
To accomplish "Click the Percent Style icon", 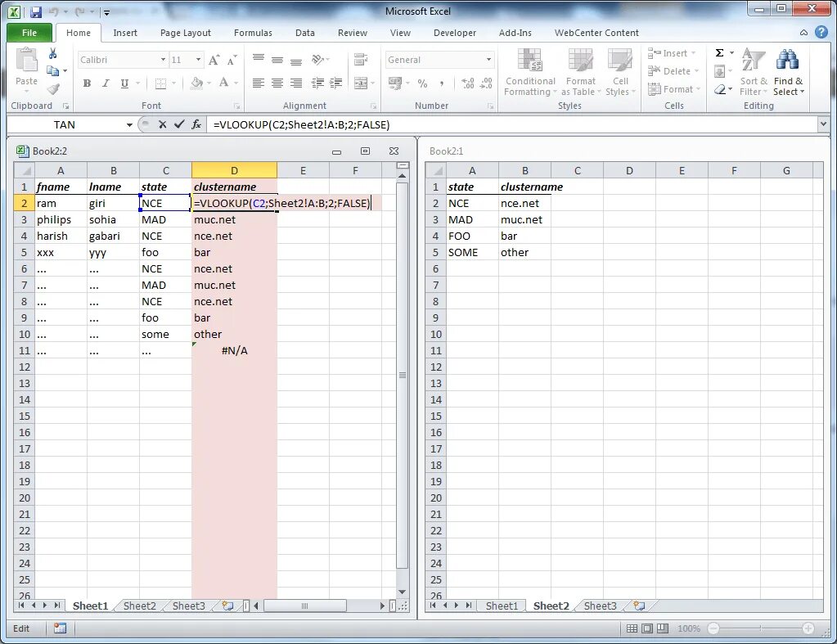I will coord(422,83).
